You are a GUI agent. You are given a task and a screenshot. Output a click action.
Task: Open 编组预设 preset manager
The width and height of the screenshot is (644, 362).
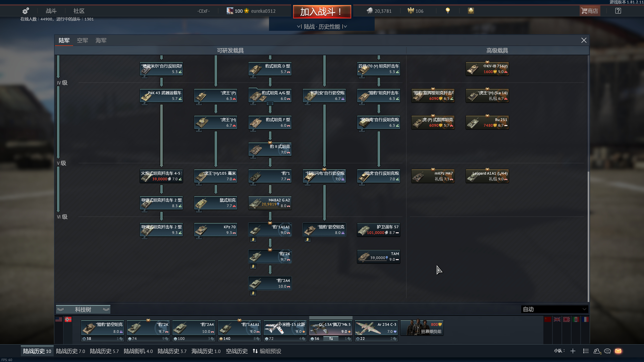[x=267, y=351]
